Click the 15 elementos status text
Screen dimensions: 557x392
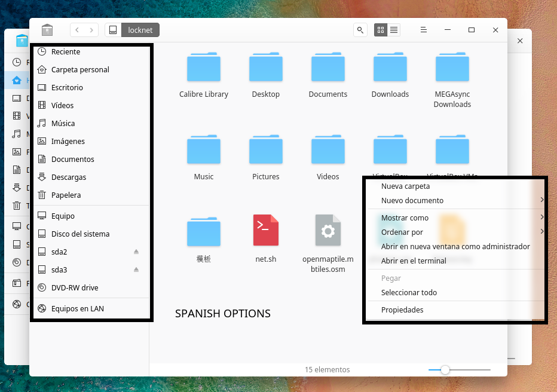click(327, 370)
